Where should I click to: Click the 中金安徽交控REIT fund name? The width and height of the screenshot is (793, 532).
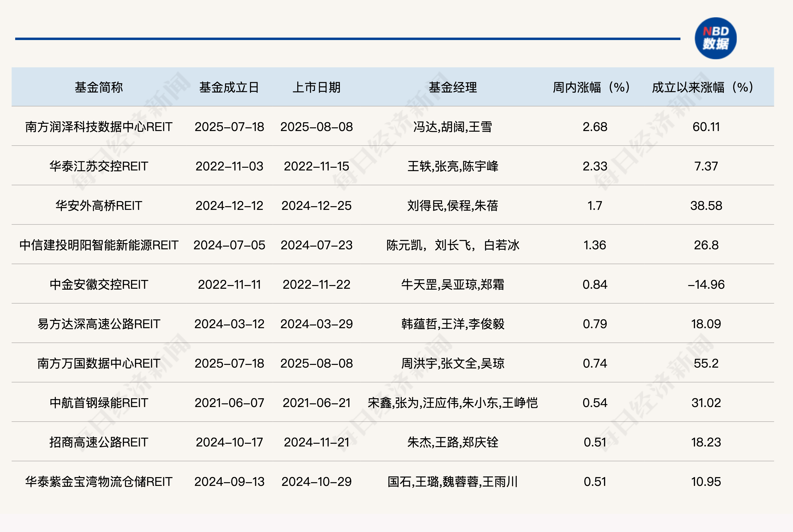[x=98, y=284]
